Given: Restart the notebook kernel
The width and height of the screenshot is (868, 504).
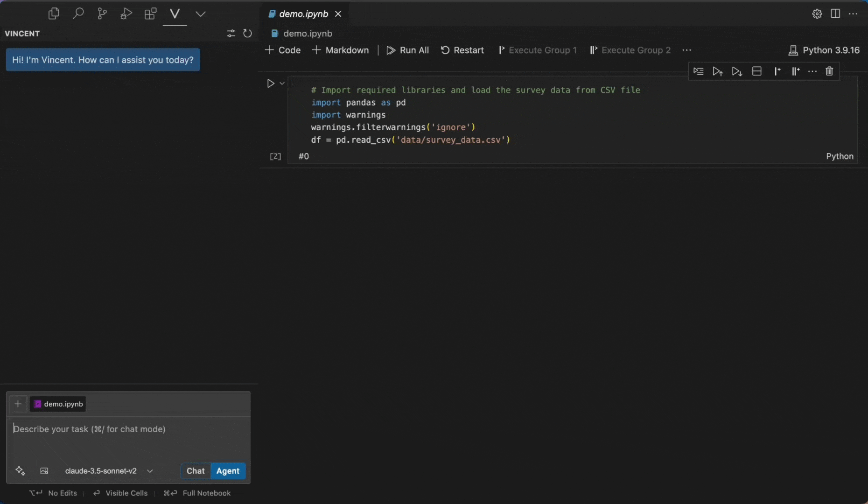Looking at the screenshot, I should 462,50.
